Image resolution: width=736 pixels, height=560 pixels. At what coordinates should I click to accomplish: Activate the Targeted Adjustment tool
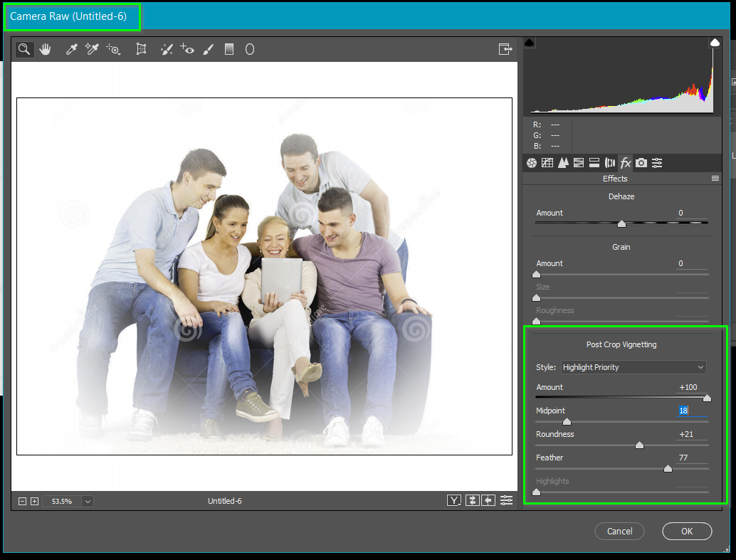point(113,48)
